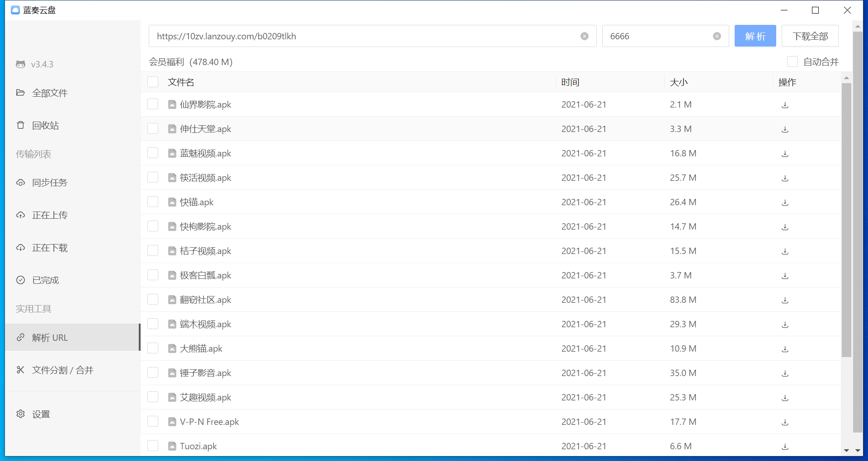868x461 pixels.
Task: Open 回收站 in the sidebar
Action: (72, 126)
